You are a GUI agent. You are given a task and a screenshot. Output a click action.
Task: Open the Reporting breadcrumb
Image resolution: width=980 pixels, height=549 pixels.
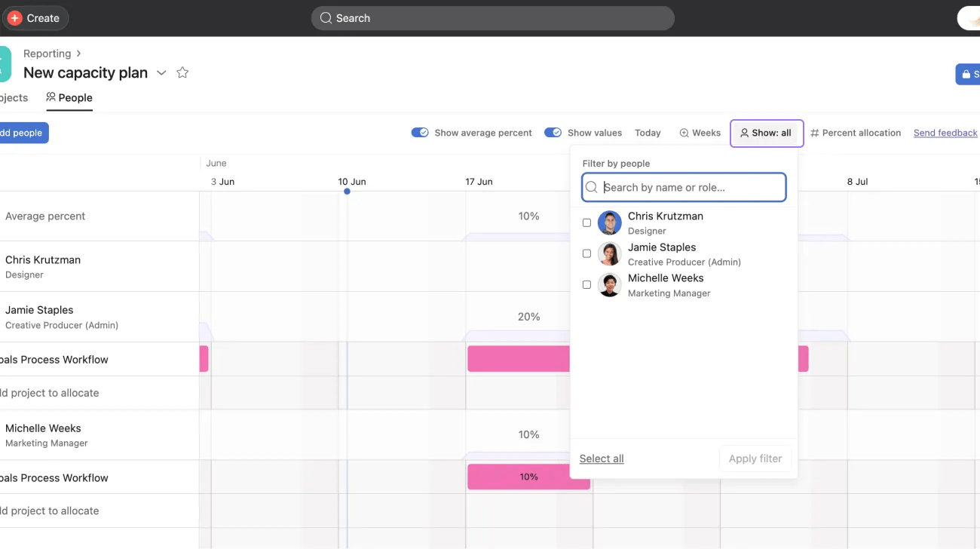click(47, 54)
